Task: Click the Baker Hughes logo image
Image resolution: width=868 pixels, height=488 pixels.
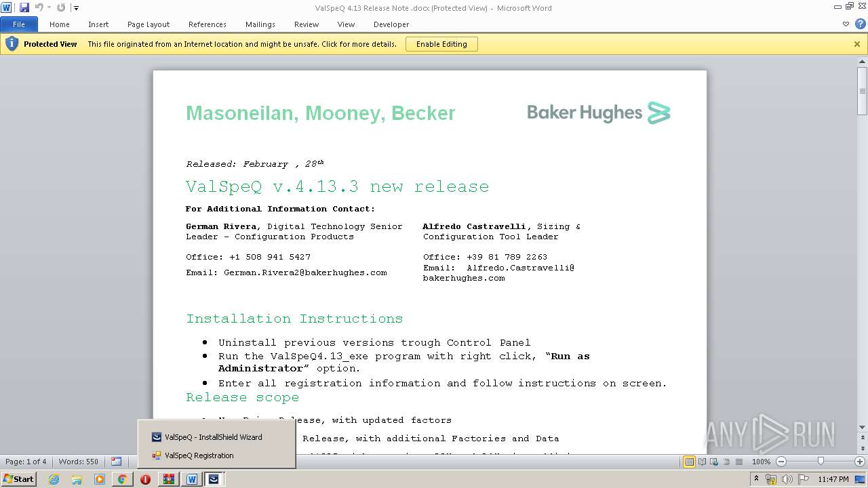Action: 599,113
